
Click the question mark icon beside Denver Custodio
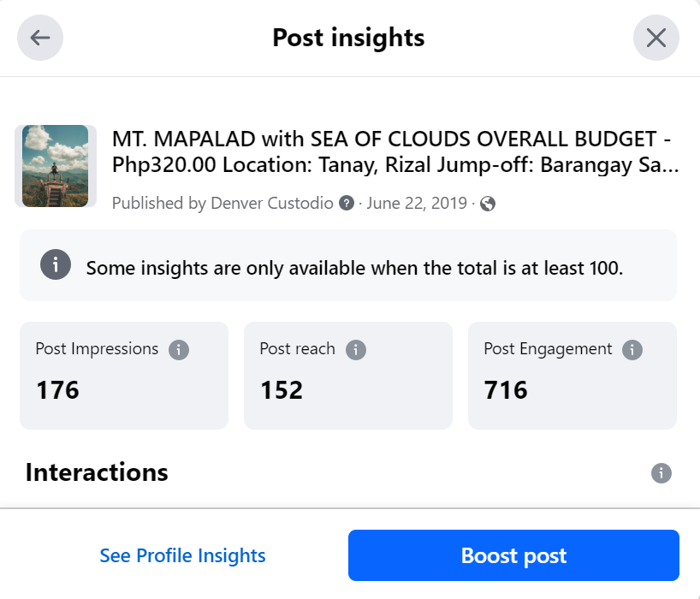point(347,204)
